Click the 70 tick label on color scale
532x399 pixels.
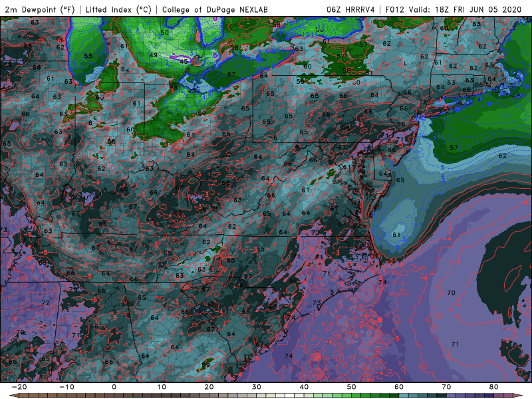coord(446,387)
